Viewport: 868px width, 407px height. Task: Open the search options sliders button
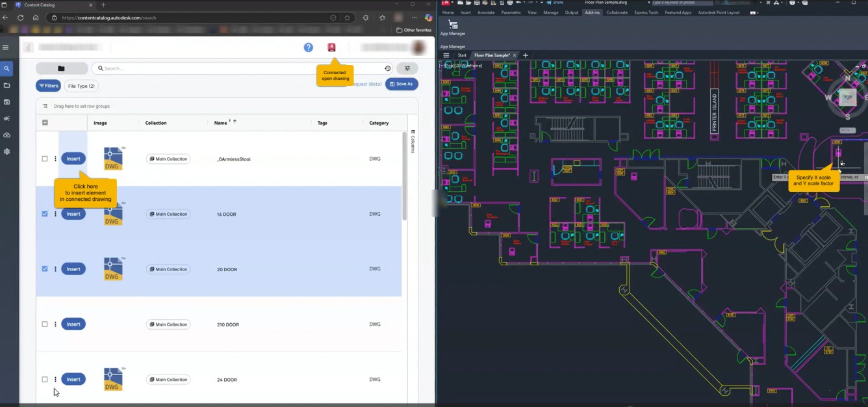point(407,68)
